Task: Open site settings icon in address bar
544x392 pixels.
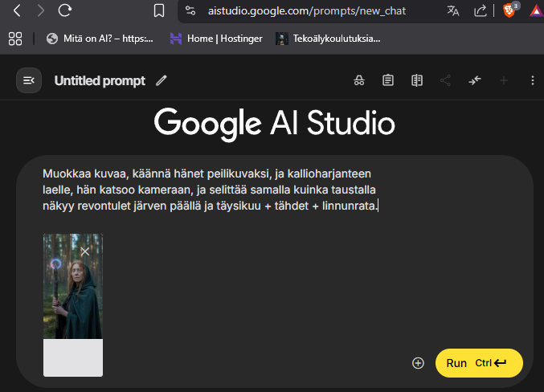Action: pos(190,10)
